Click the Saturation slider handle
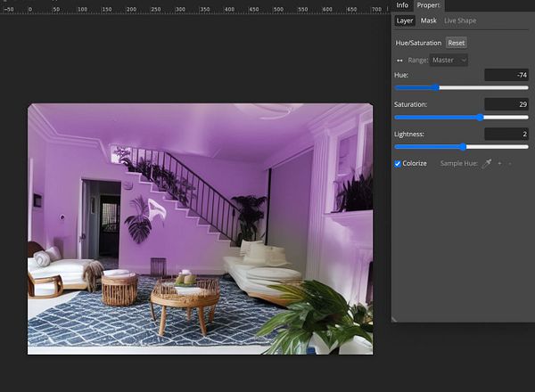Viewport: 535px width, 392px height. coord(480,117)
